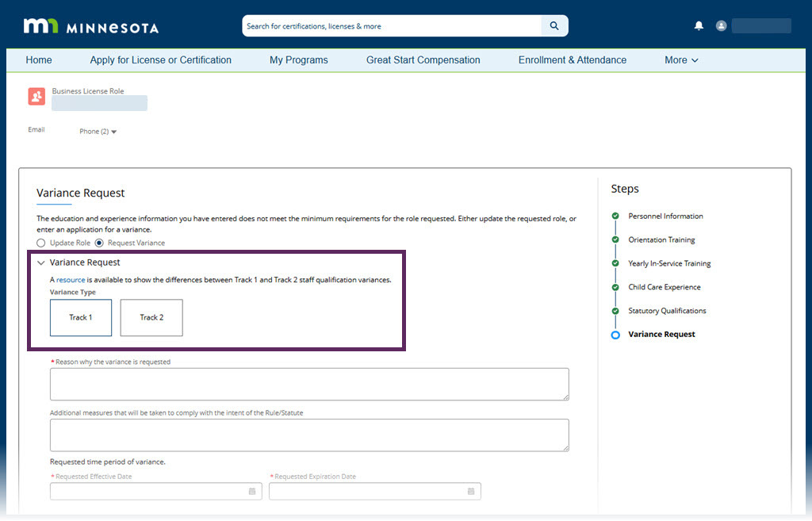This screenshot has height=521, width=812.
Task: Click the Requested Effective Date field
Action: pos(156,491)
